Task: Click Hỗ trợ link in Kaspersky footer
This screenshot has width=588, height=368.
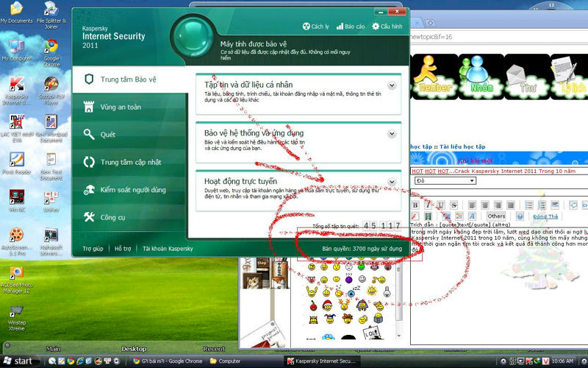Action: point(123,249)
